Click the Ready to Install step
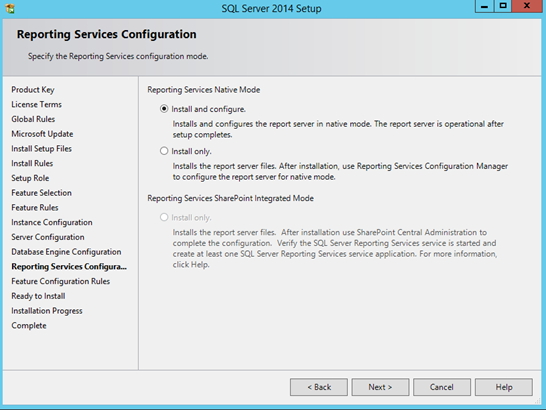 coord(38,296)
